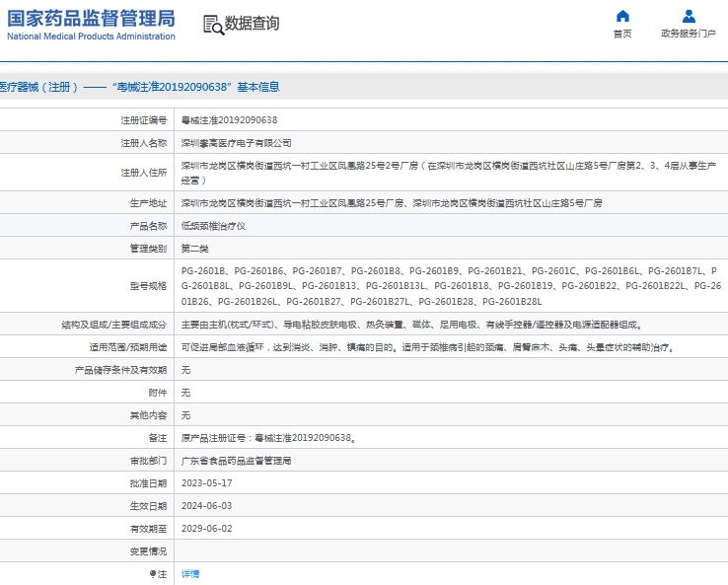The height and width of the screenshot is (585, 728).
Task: Click the 无 value for 其他内容
Action: pyautogui.click(x=185, y=415)
